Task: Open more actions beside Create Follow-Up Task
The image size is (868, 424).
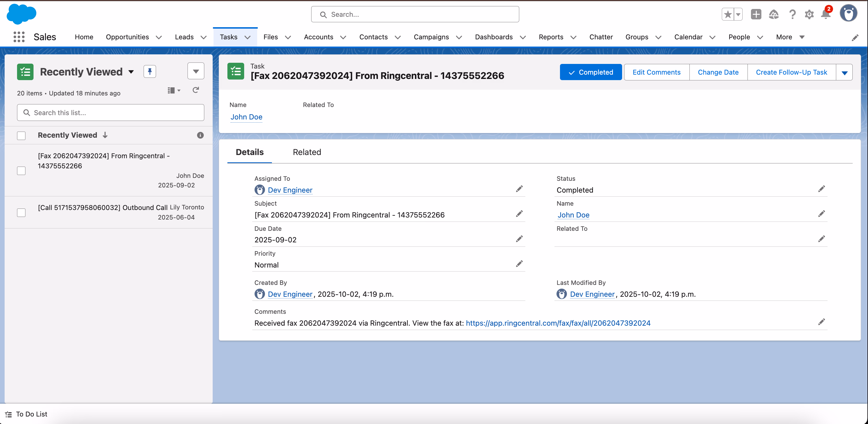Action: click(x=844, y=72)
